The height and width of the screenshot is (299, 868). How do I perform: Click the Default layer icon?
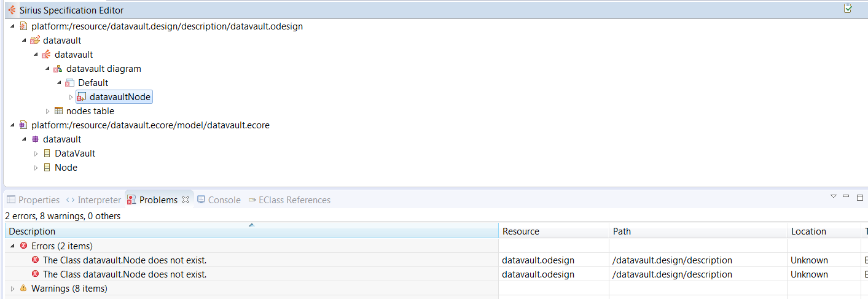coord(69,83)
